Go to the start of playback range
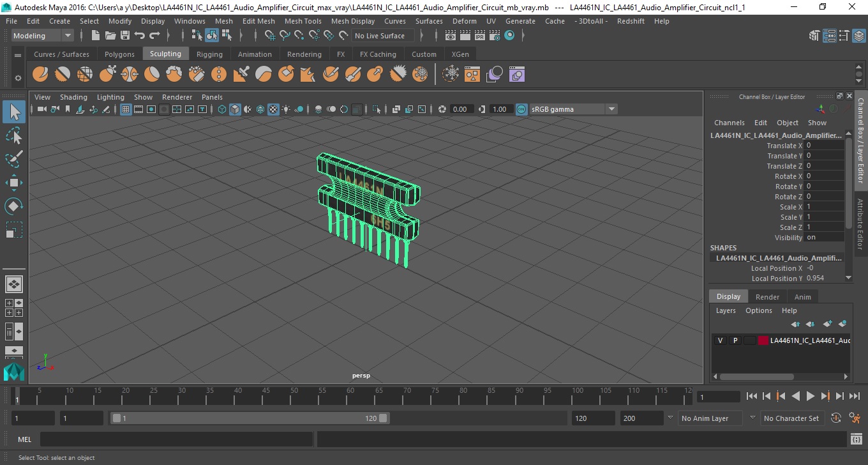 pos(751,396)
